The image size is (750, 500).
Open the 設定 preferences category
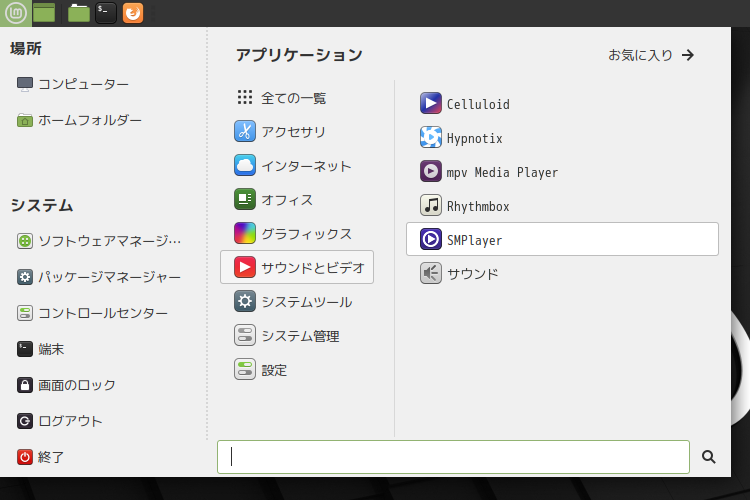point(297,369)
